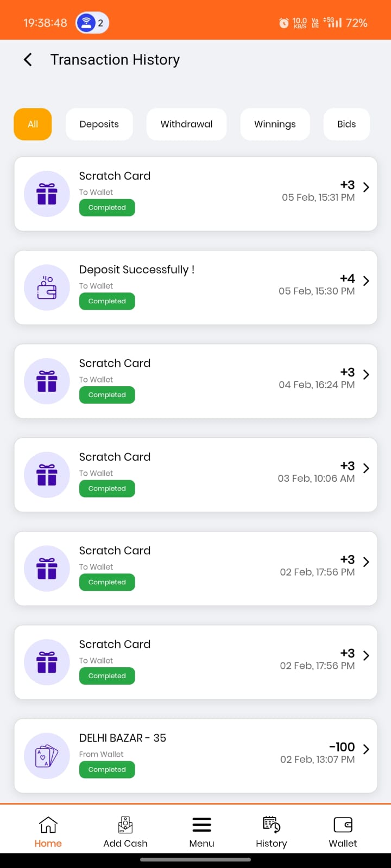This screenshot has height=868, width=391.
Task: Tap the playing cards icon for DELHI BAZAR
Action: [47, 756]
